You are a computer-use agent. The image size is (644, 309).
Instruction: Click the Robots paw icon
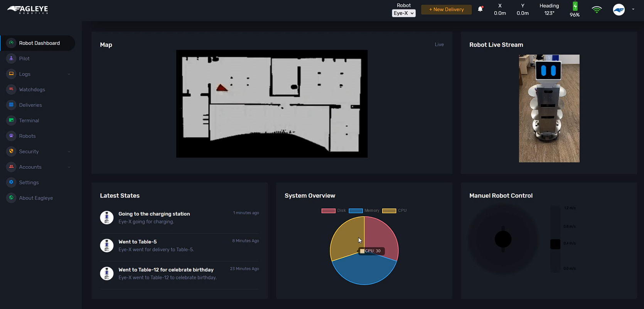(11, 136)
